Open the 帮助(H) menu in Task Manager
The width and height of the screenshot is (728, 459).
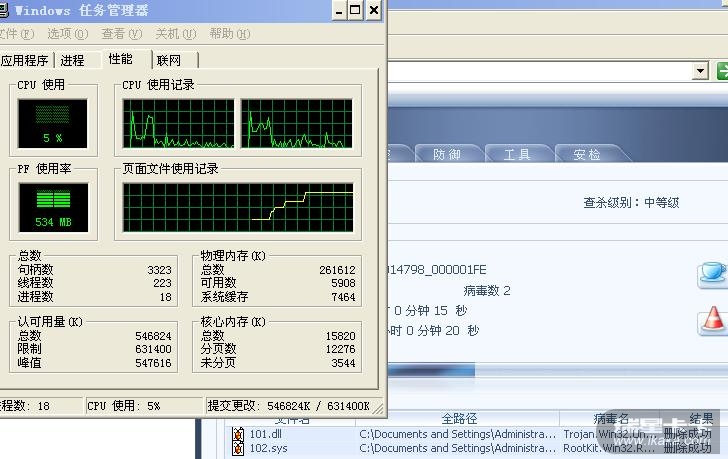[x=229, y=34]
